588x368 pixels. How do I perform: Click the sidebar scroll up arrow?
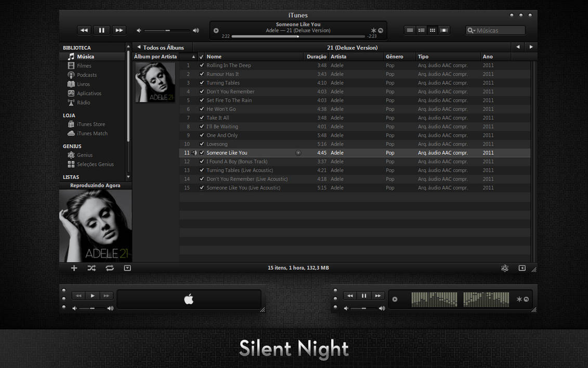click(x=128, y=46)
